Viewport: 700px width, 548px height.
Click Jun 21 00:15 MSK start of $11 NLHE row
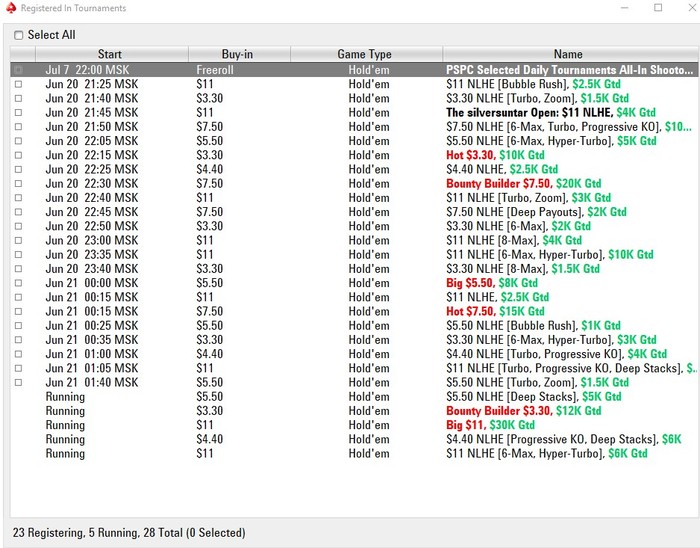pyautogui.click(x=92, y=297)
